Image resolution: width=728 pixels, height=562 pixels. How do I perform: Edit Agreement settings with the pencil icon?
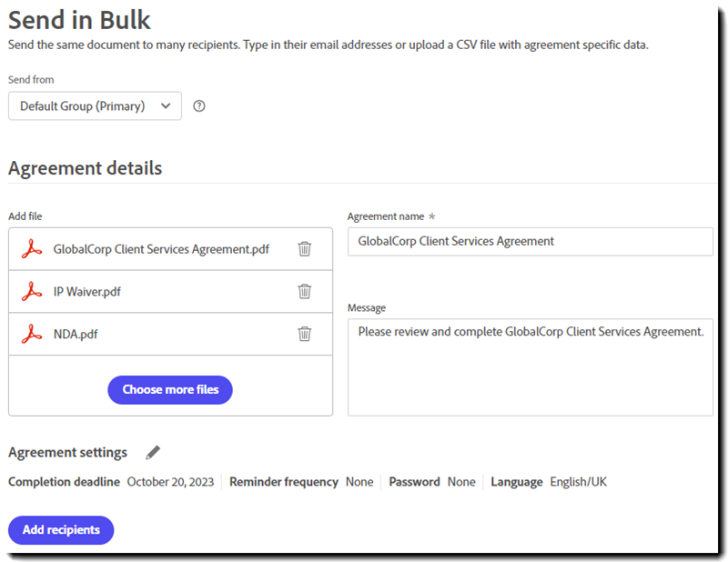pos(153,452)
